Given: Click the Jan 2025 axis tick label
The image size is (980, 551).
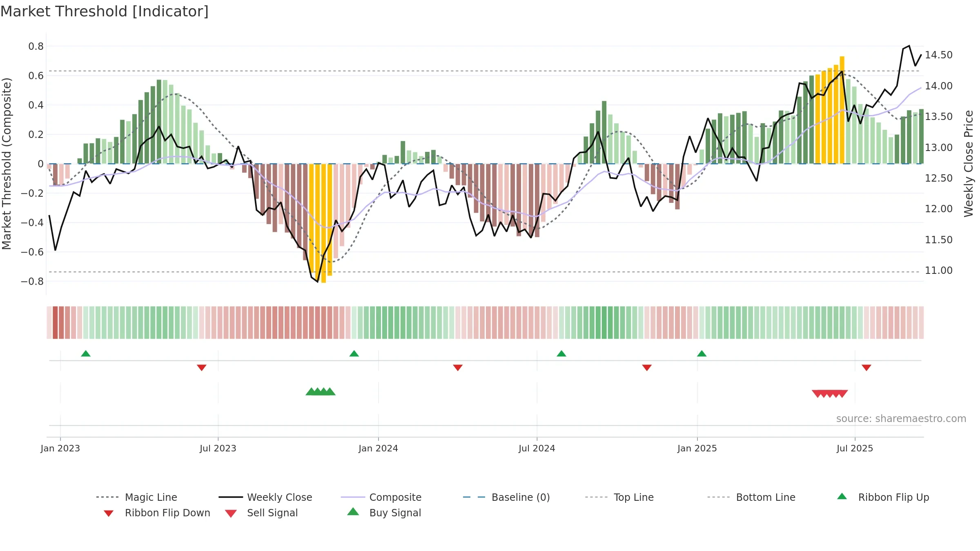Looking at the screenshot, I should pyautogui.click(x=697, y=448).
